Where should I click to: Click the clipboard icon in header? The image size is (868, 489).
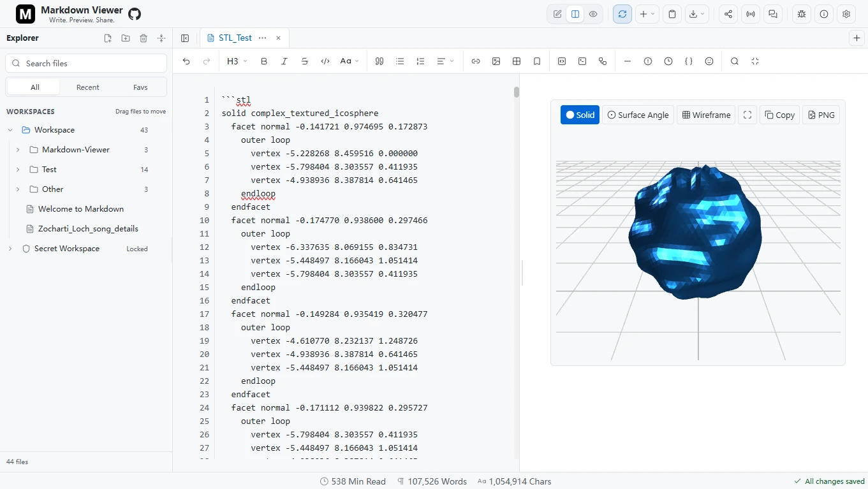[672, 14]
